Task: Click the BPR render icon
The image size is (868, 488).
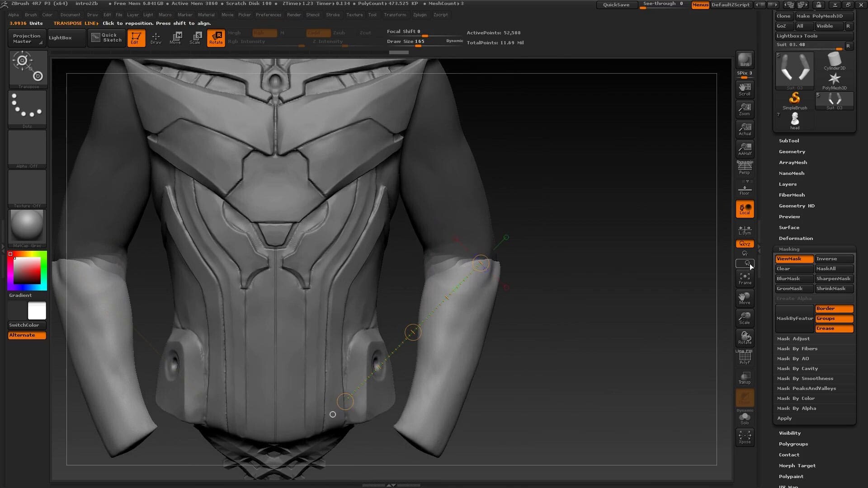Action: click(745, 60)
